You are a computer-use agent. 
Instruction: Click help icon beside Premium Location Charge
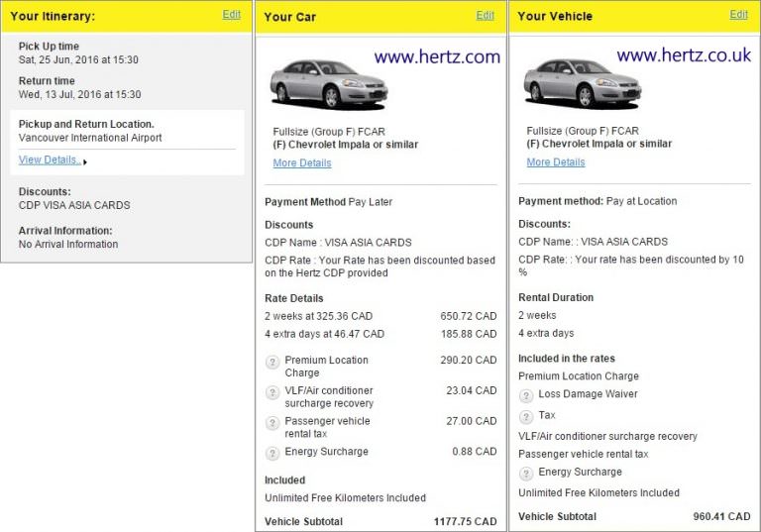(x=272, y=363)
